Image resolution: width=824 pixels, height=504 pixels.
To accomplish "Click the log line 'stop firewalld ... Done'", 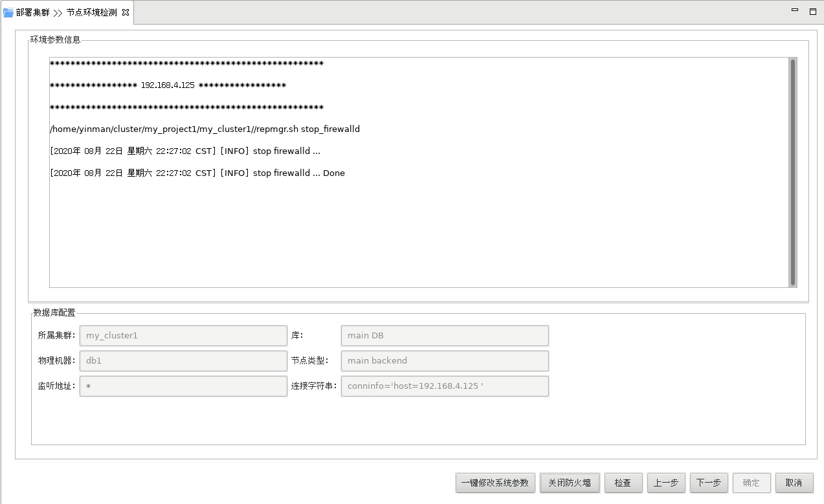I will pos(197,173).
